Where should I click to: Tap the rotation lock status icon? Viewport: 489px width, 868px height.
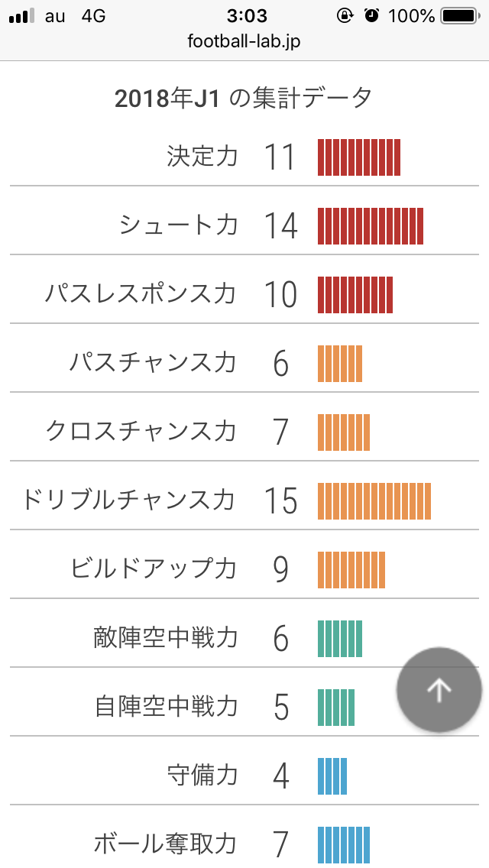tap(345, 16)
